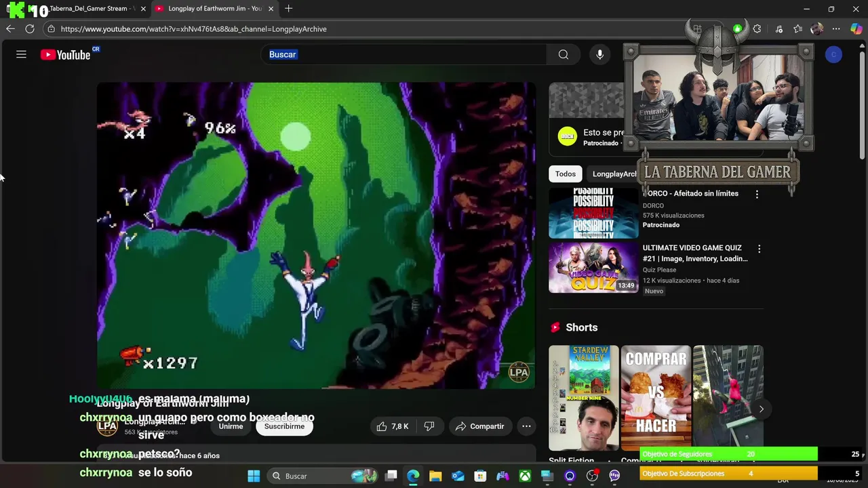Open the Quiz Please channel name
Viewport: 868px width, 488px height.
[659, 270]
